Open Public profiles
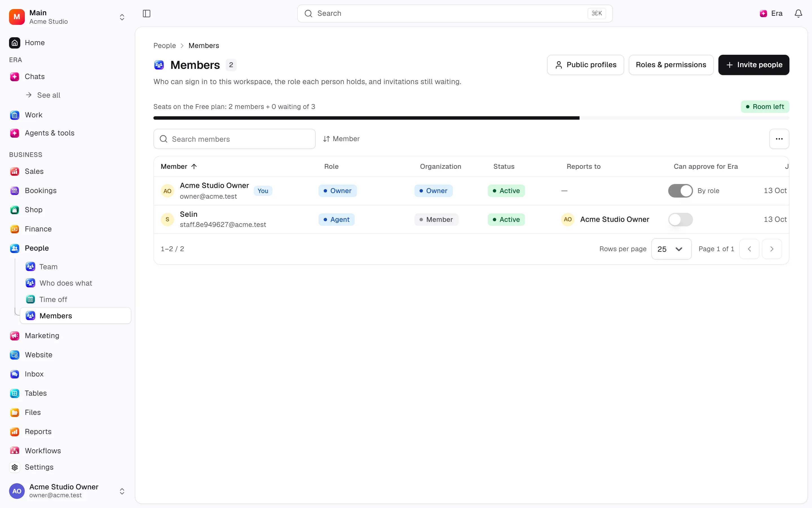The image size is (812, 508). coord(585,65)
